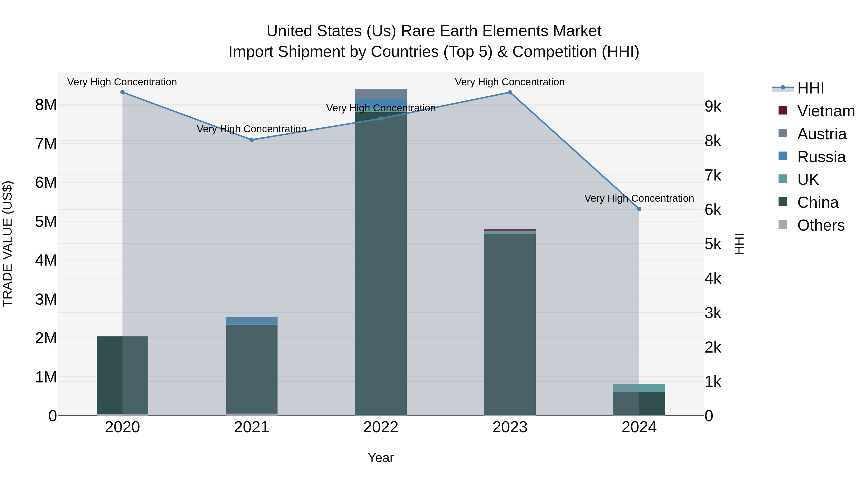Click the Others gray color swatch
The height and width of the screenshot is (488, 868).
pos(783,224)
